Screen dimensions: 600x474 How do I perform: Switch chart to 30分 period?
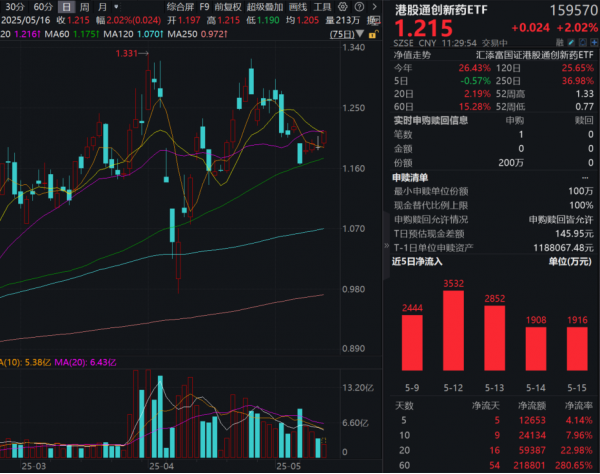(x=15, y=7)
